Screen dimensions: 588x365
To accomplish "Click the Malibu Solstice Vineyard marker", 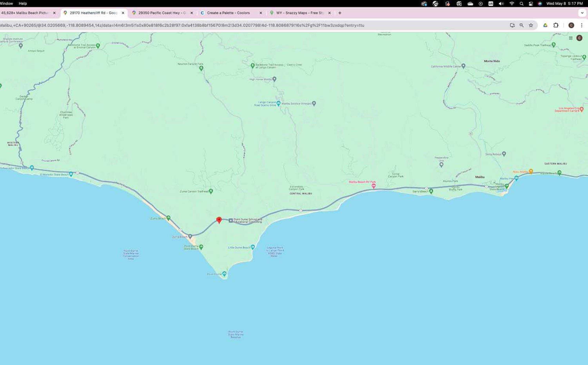I will [314, 103].
